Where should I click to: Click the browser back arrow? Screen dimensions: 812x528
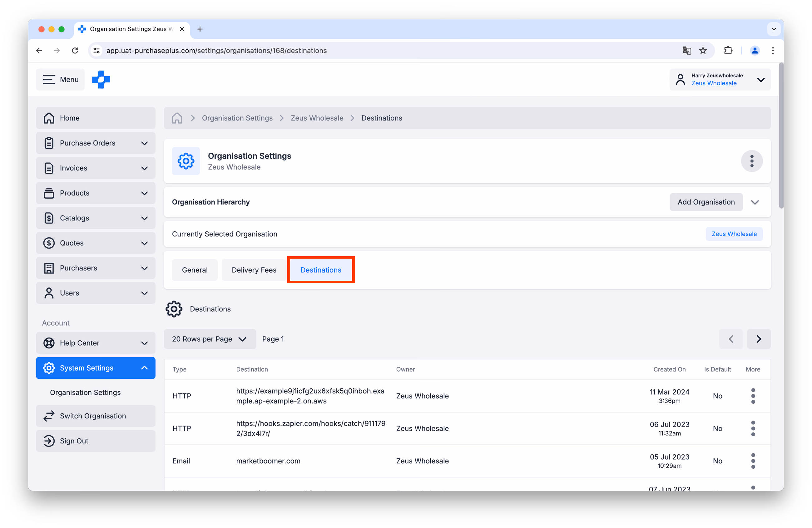(x=39, y=51)
